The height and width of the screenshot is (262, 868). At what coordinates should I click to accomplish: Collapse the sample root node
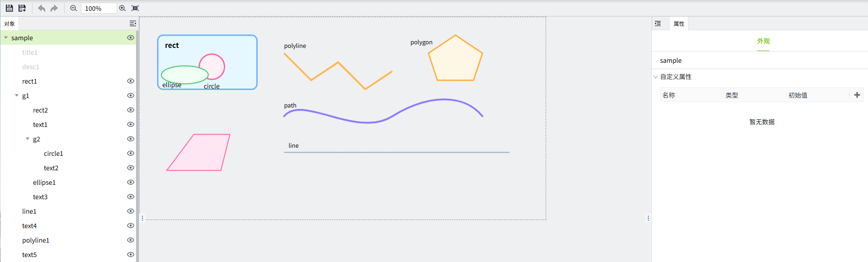pyautogui.click(x=6, y=38)
